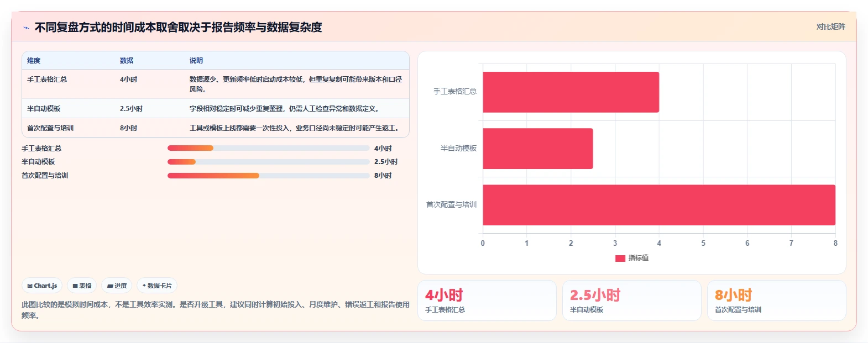Click the 数据卡片 tag chip
The image size is (868, 343).
click(x=157, y=286)
